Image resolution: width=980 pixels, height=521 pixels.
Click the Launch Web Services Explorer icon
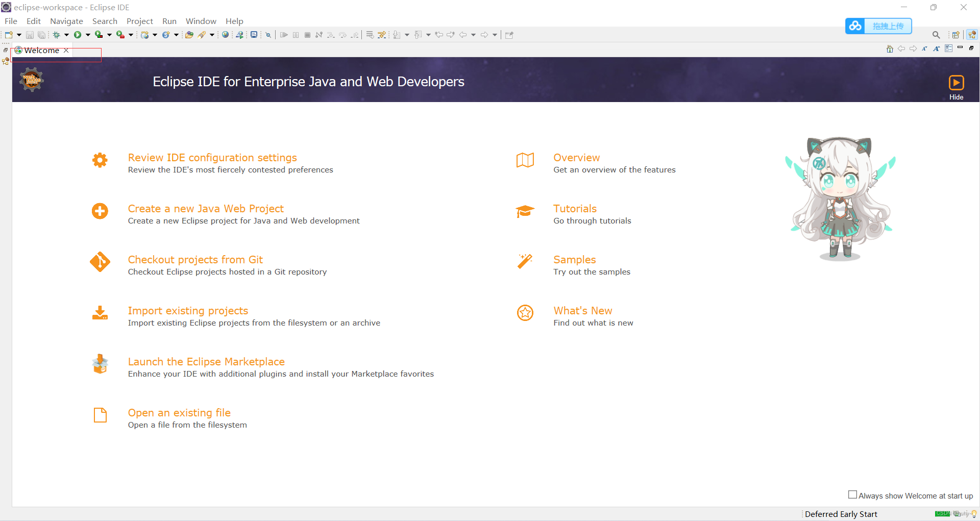[239, 35]
